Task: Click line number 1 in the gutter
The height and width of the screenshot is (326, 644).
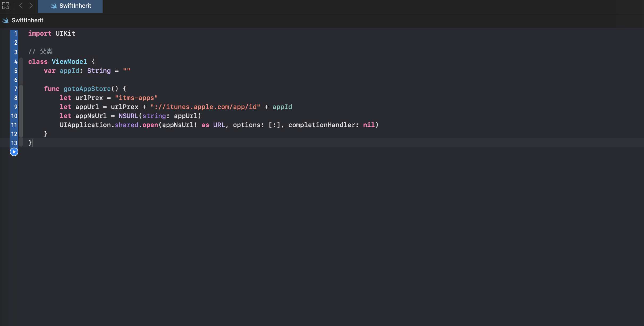Action: coord(15,34)
